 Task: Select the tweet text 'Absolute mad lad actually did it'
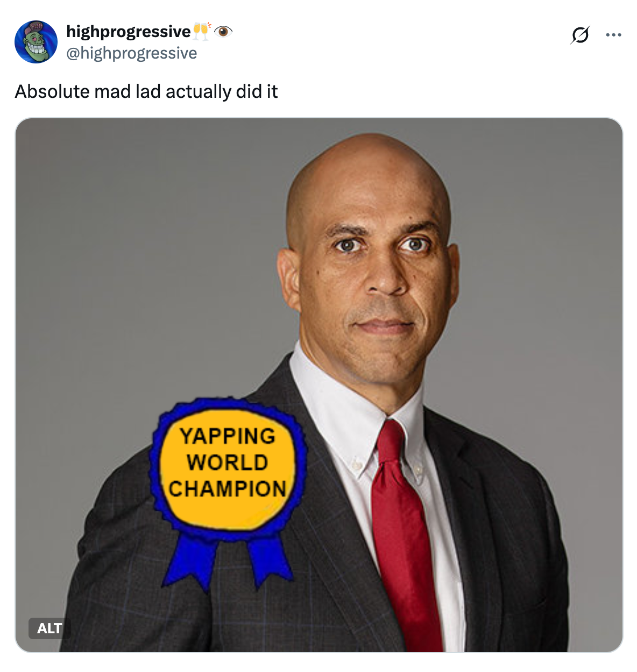[146, 91]
